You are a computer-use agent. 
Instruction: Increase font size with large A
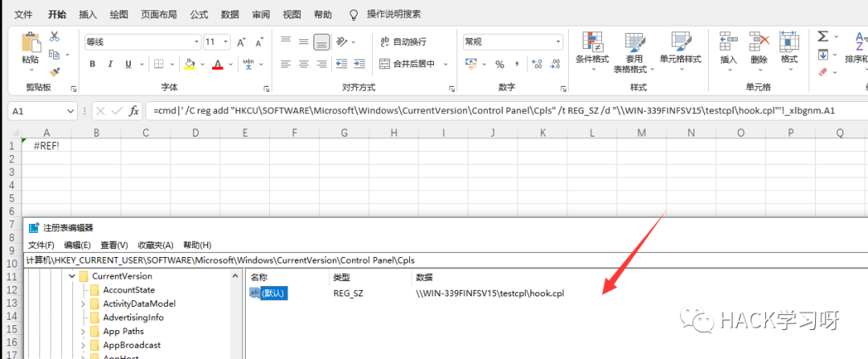[x=241, y=42]
